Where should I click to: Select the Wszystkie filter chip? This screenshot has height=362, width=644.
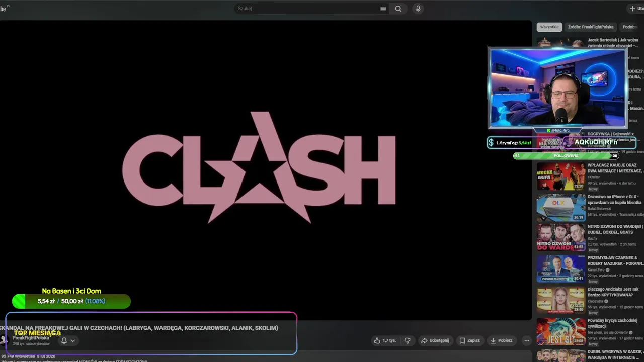(549, 27)
